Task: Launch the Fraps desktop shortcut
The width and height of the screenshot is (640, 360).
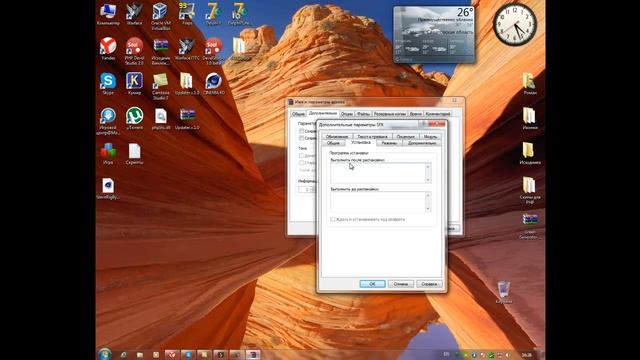Action: [187, 14]
